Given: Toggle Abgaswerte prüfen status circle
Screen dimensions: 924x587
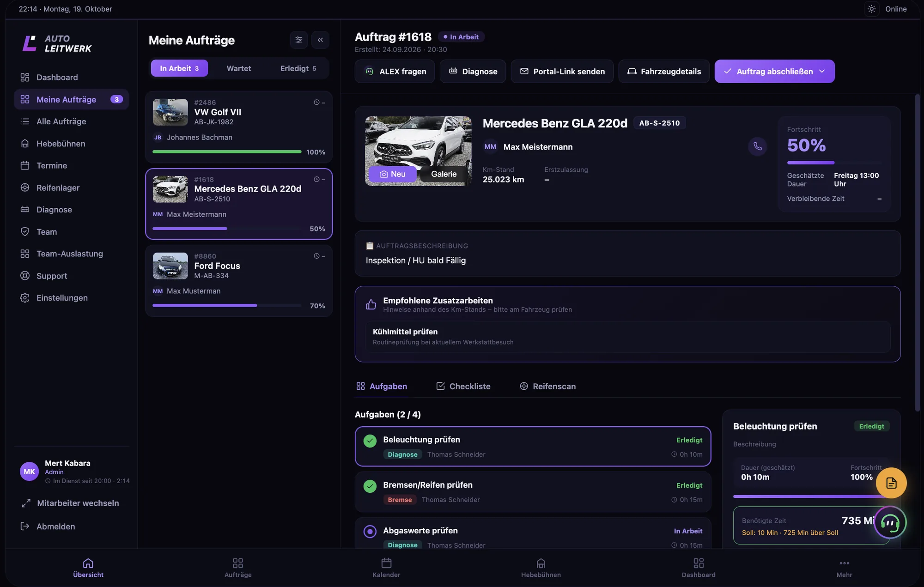Looking at the screenshot, I should click(x=370, y=532).
